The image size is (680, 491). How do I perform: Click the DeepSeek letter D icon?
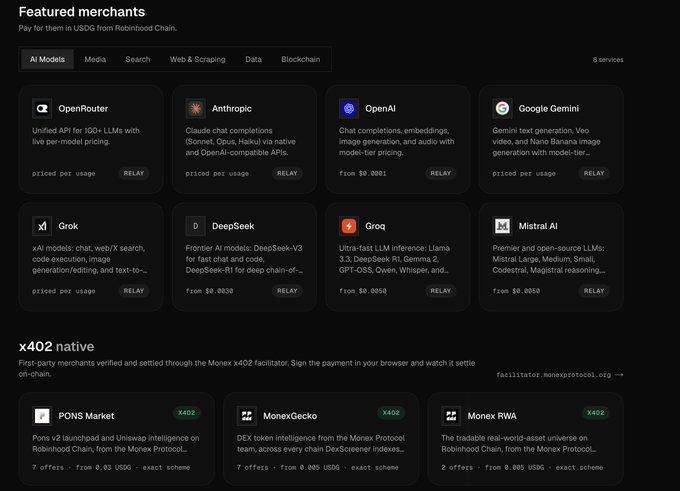pyautogui.click(x=196, y=226)
